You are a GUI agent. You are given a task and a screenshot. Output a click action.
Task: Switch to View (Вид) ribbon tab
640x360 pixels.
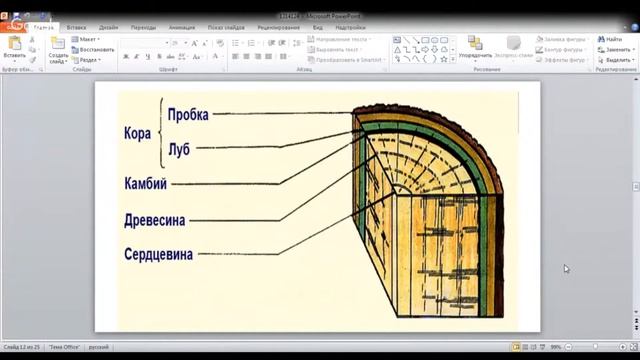(318, 27)
